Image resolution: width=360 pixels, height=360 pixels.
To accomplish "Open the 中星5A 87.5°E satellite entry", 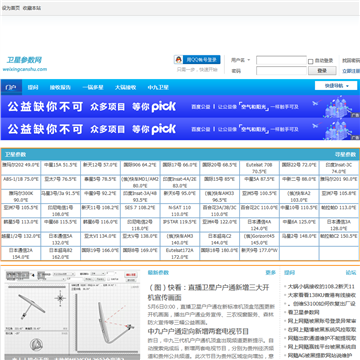I will click(x=259, y=179).
